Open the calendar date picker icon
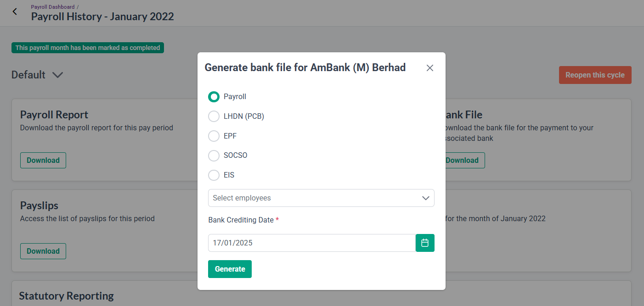Image resolution: width=644 pixels, height=306 pixels. coord(425,243)
